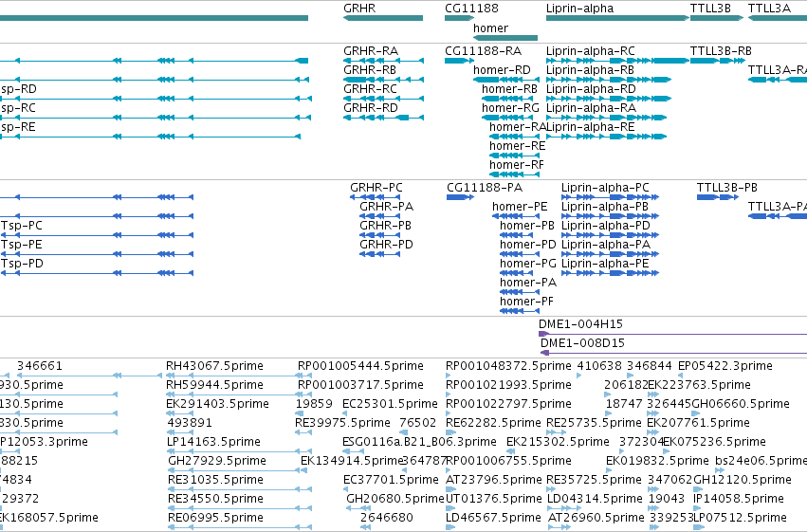807x532 pixels.
Task: Select the TTLL3B-PB protein feature
Action: (718, 197)
